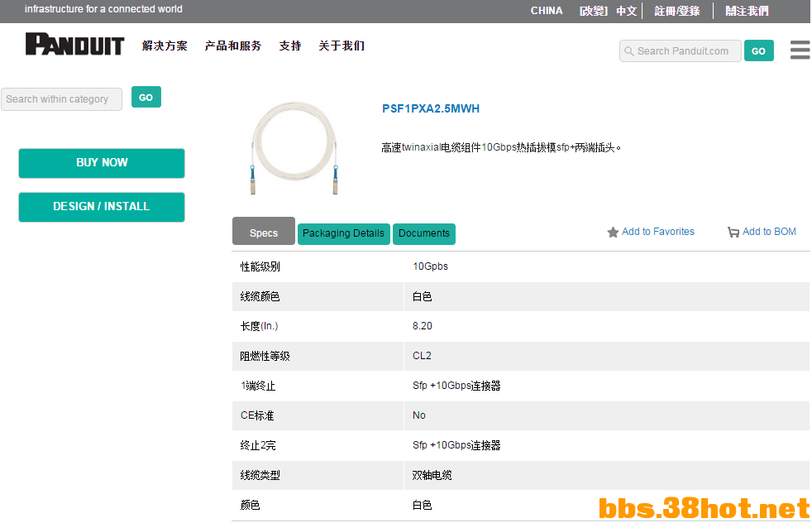The height and width of the screenshot is (523, 812).
Task: Open the 解决方案 menu
Action: (165, 46)
